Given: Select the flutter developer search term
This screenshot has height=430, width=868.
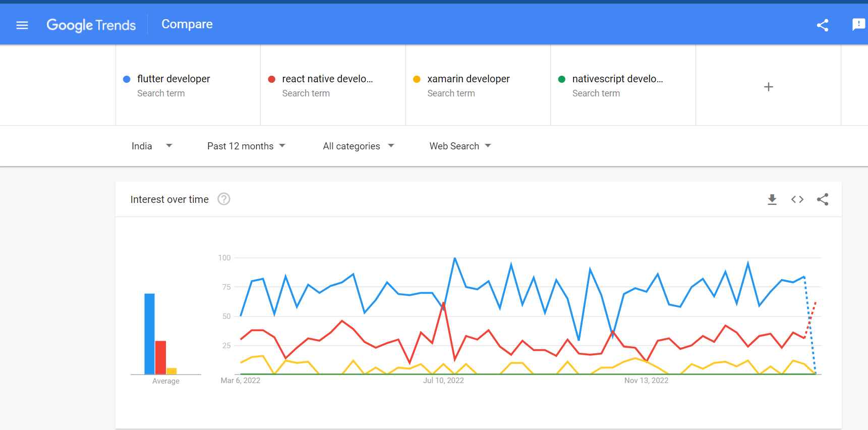Looking at the screenshot, I should (x=173, y=79).
